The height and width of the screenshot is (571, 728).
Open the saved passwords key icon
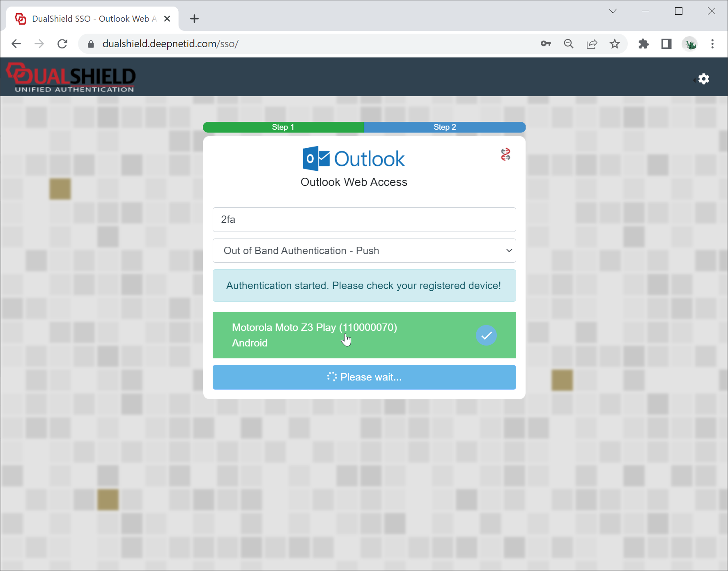(x=545, y=44)
